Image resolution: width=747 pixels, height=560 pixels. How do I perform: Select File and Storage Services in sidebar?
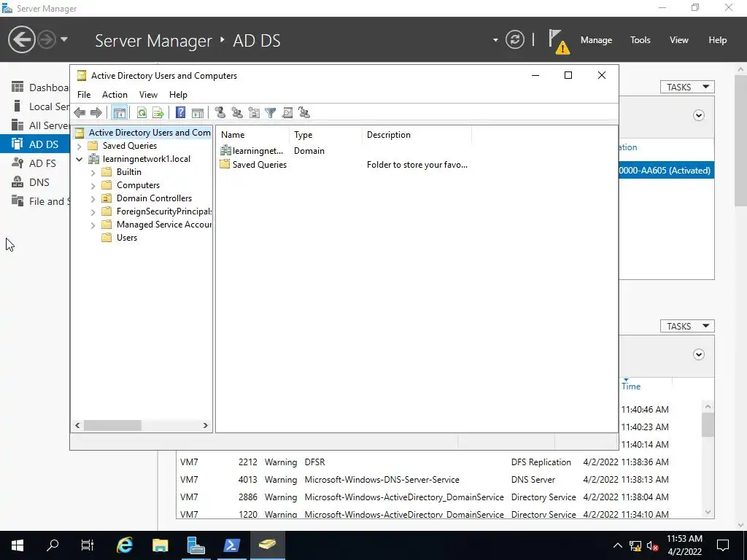click(x=41, y=201)
